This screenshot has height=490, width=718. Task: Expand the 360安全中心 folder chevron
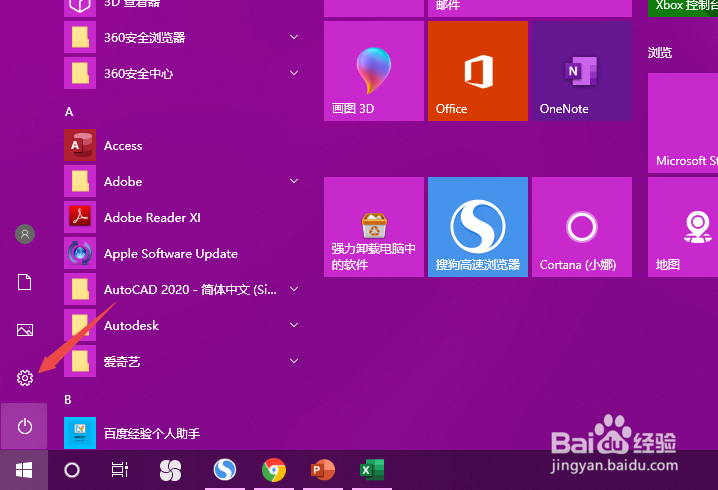point(294,73)
